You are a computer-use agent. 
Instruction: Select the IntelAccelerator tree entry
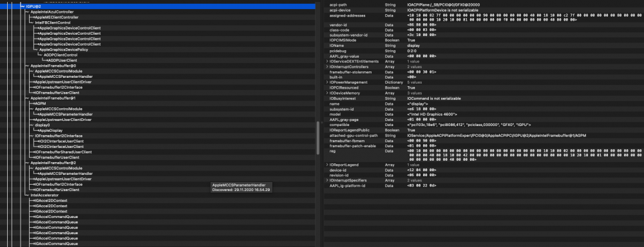point(45,195)
